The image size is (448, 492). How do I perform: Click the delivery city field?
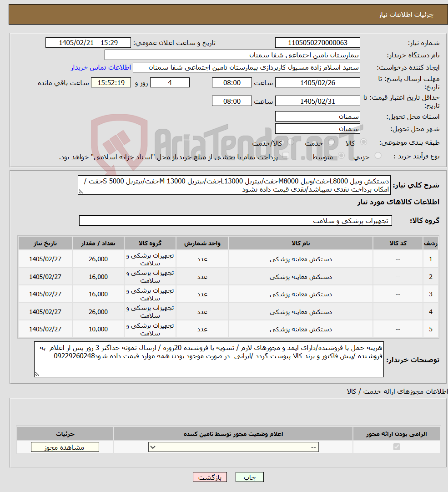pos(317,129)
